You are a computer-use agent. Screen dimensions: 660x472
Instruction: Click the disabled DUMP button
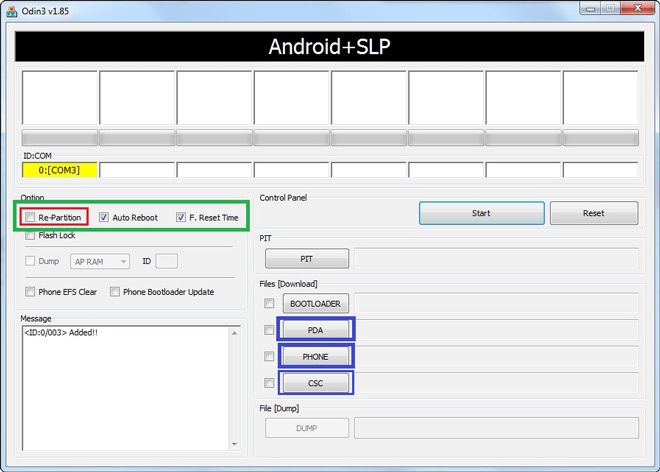pos(307,428)
